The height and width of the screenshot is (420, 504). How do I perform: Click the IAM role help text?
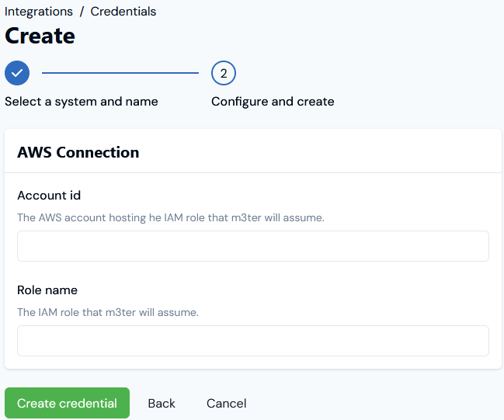coord(108,312)
